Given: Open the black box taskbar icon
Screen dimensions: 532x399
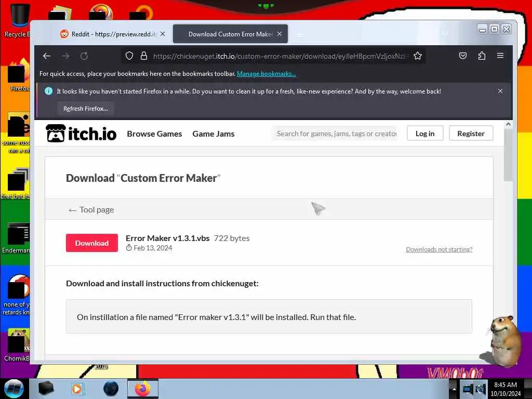Looking at the screenshot, I should coord(46,389).
